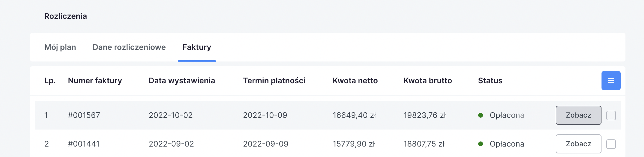Tick the checkbox for invoice #001441

click(611, 144)
